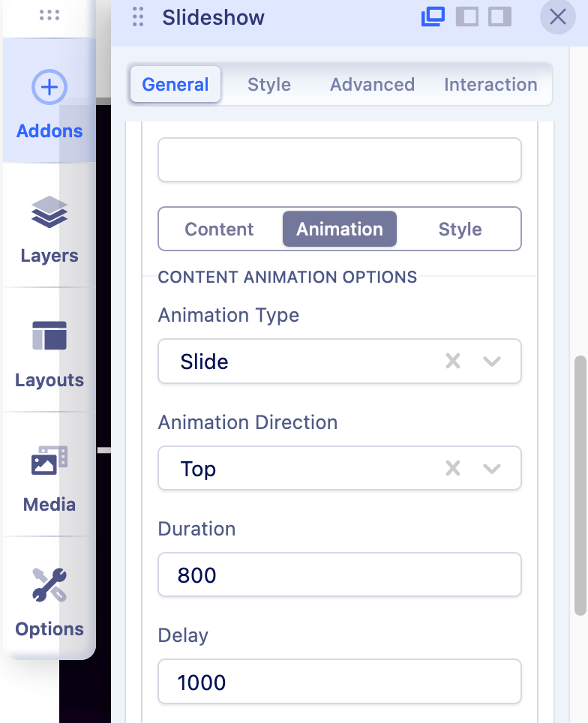
Task: Select the blue dual-panel view icon
Action: (432, 16)
